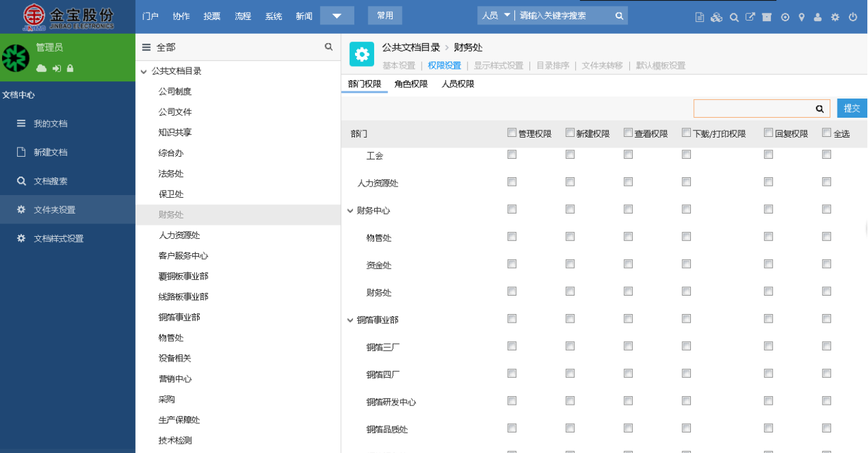Click the keyword search magnifier in header
This screenshot has width=868, height=453.
pyautogui.click(x=619, y=16)
